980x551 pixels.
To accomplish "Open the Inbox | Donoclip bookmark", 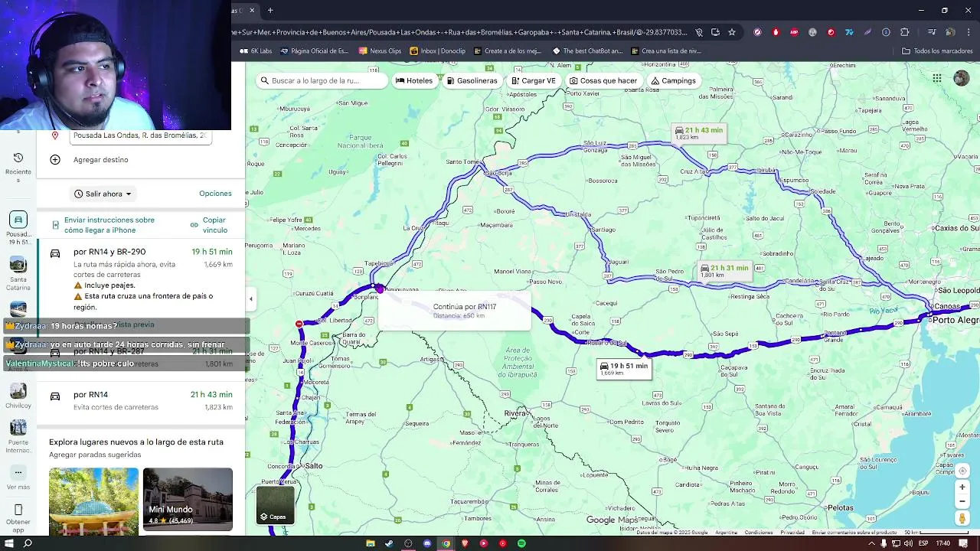I will (437, 51).
